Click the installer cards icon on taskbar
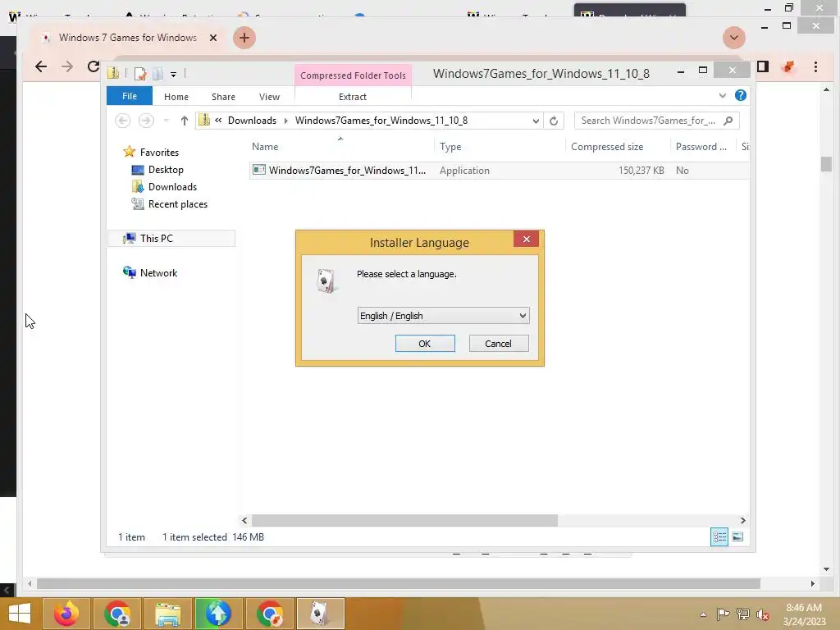 coord(321,614)
